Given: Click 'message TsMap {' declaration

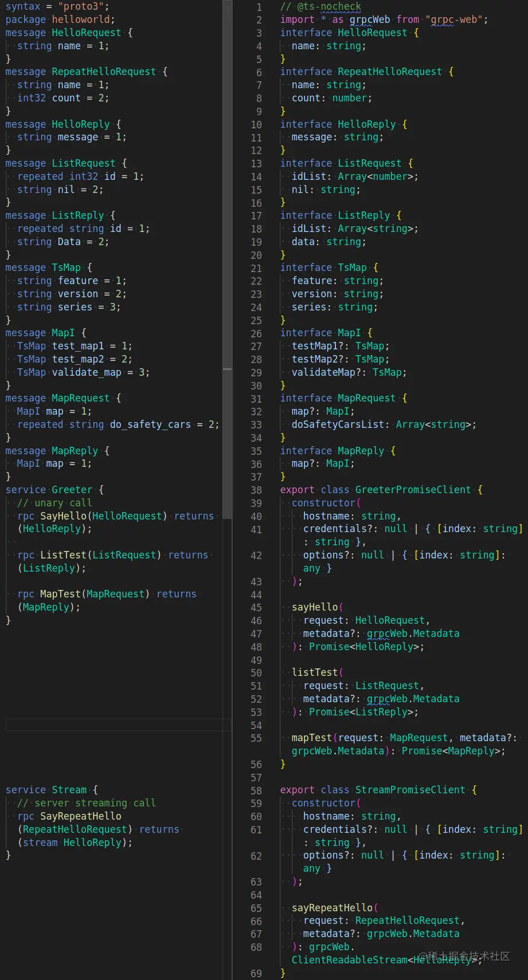Looking at the screenshot, I should pyautogui.click(x=49, y=267).
